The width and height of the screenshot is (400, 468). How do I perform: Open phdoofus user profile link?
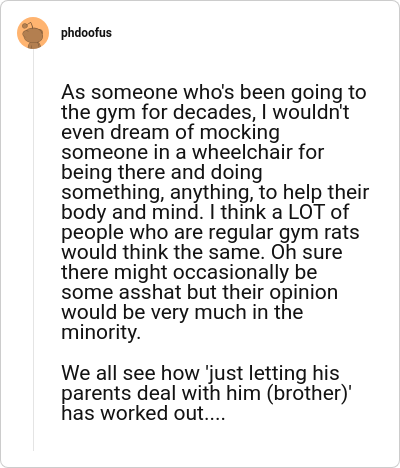click(86, 33)
